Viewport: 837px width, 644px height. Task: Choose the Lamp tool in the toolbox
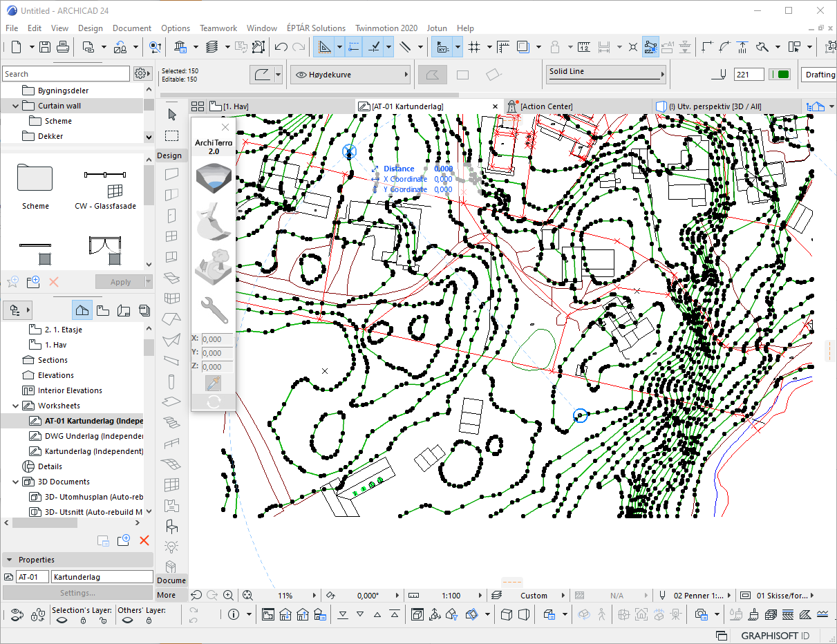pyautogui.click(x=171, y=547)
